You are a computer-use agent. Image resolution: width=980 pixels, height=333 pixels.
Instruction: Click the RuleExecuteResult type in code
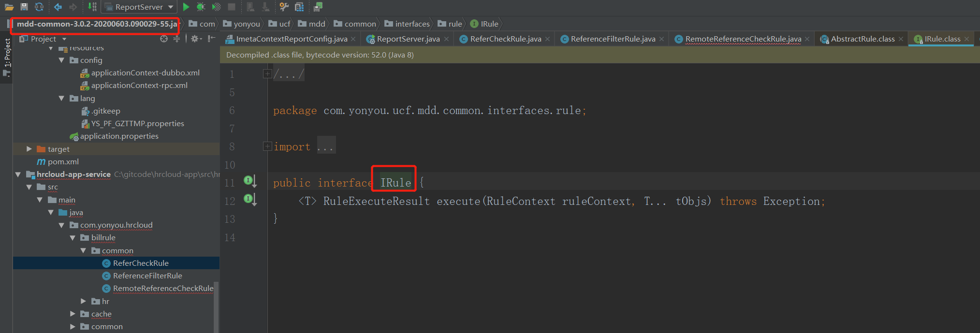click(x=376, y=201)
